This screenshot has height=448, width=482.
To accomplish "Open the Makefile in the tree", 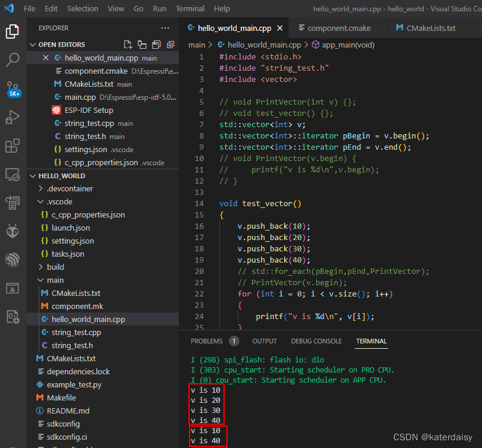I will [x=103, y=397].
